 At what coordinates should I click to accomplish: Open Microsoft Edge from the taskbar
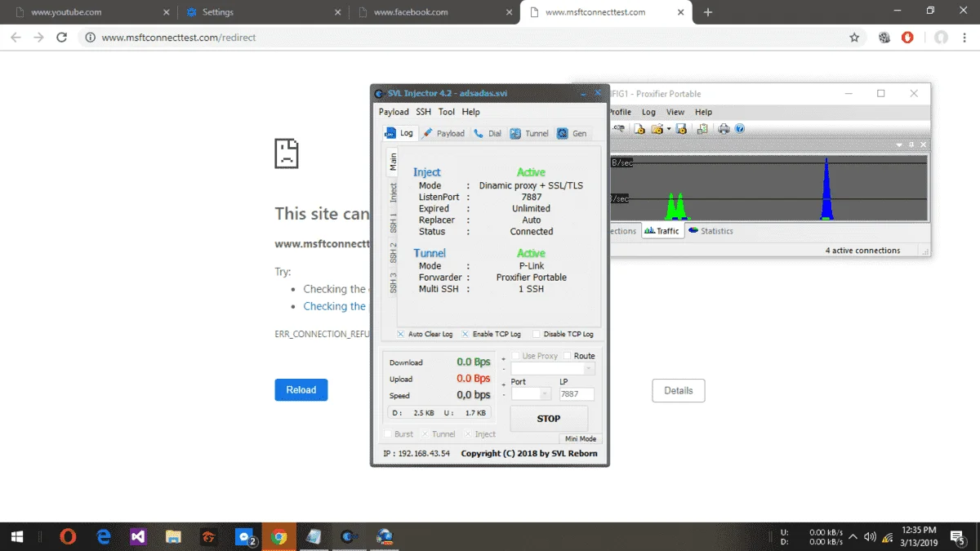click(x=104, y=536)
